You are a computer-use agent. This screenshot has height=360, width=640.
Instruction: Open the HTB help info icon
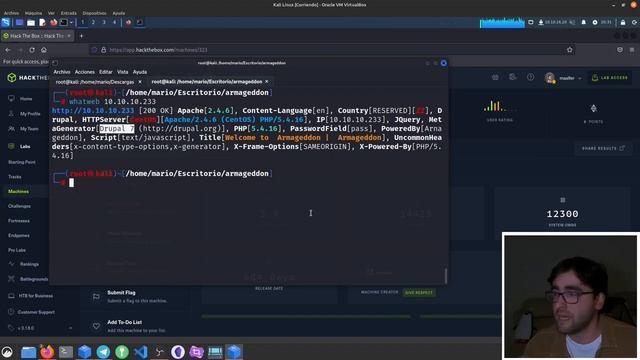(530, 77)
